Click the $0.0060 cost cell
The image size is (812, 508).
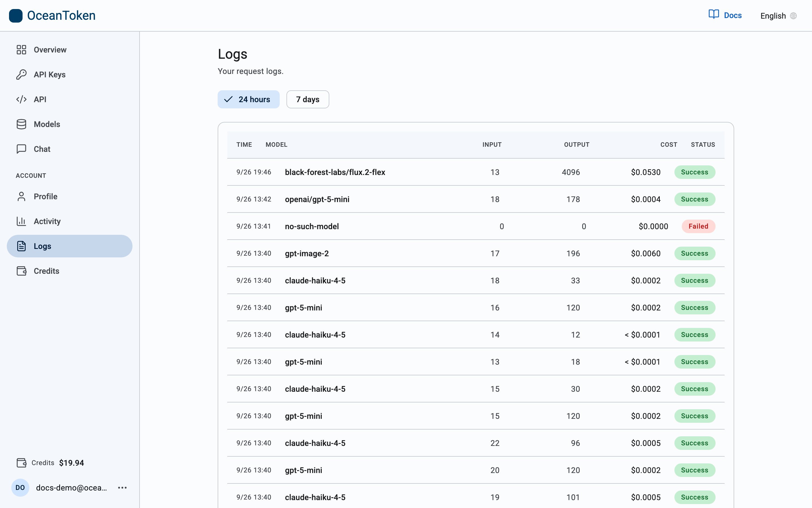pos(646,254)
